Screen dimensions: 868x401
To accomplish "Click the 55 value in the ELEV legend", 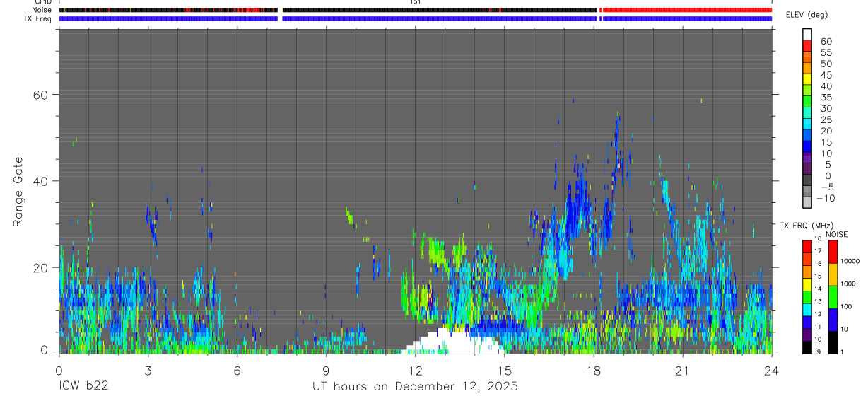I will coord(826,52).
